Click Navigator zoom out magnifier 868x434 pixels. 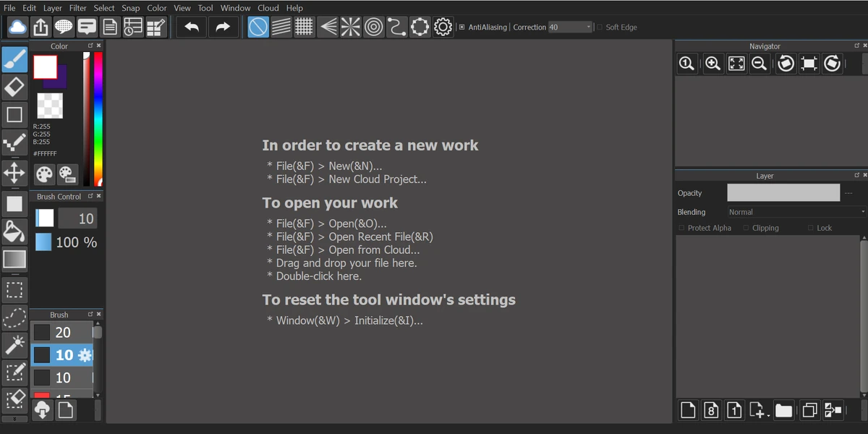point(759,64)
